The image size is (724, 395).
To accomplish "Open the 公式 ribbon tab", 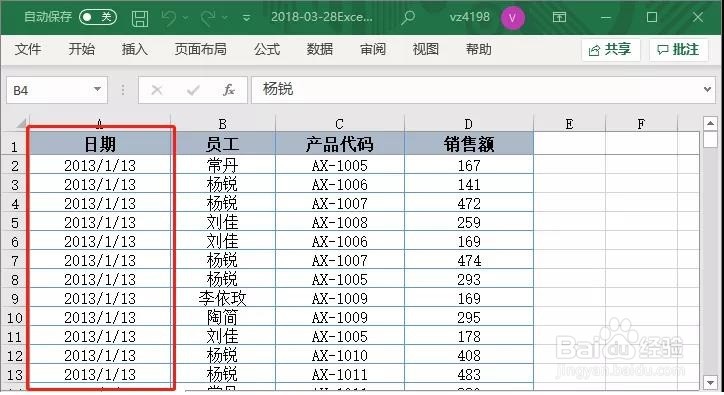I will coord(267,49).
